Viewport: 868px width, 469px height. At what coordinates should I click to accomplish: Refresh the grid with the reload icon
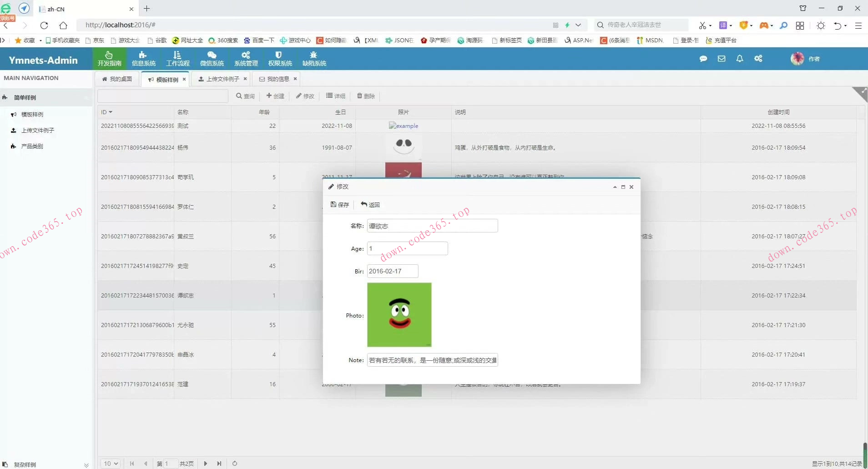235,464
